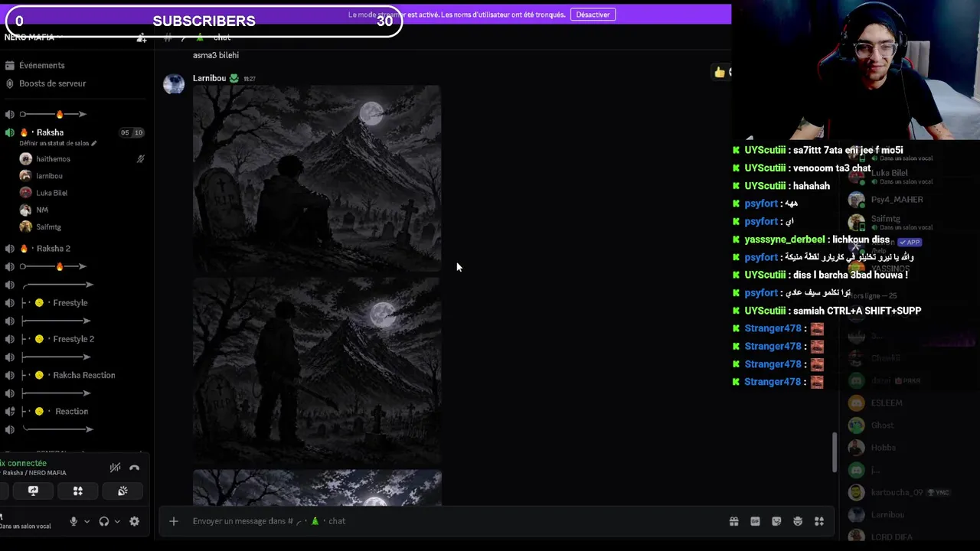980x551 pixels.
Task: Click the Raksha channel user count badge
Action: coord(132,132)
